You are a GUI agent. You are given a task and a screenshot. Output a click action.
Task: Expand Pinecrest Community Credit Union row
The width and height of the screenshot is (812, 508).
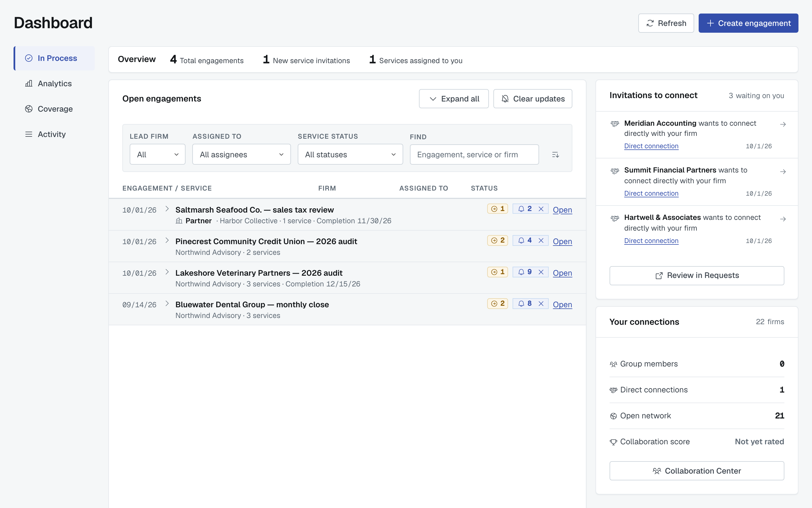point(167,240)
